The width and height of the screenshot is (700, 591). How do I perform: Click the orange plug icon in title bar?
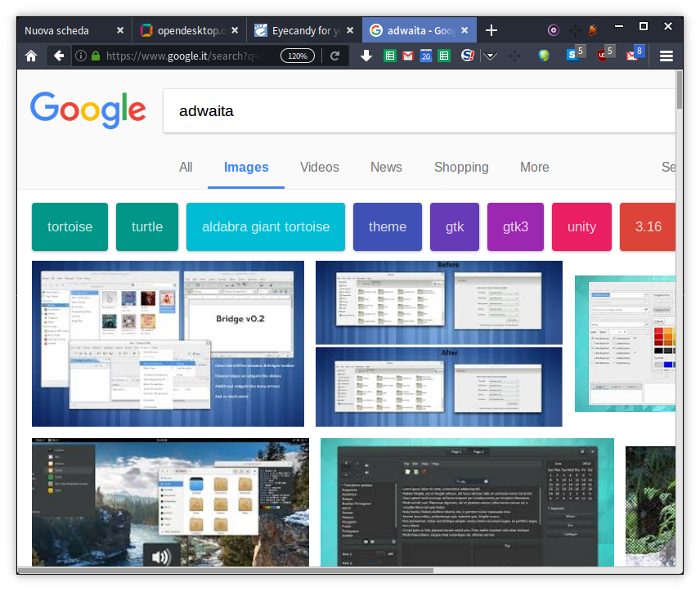point(592,30)
